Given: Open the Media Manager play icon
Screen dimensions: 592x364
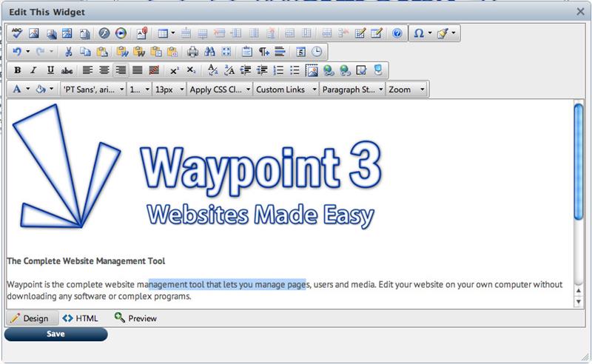Looking at the screenshot, I should coord(121,33).
